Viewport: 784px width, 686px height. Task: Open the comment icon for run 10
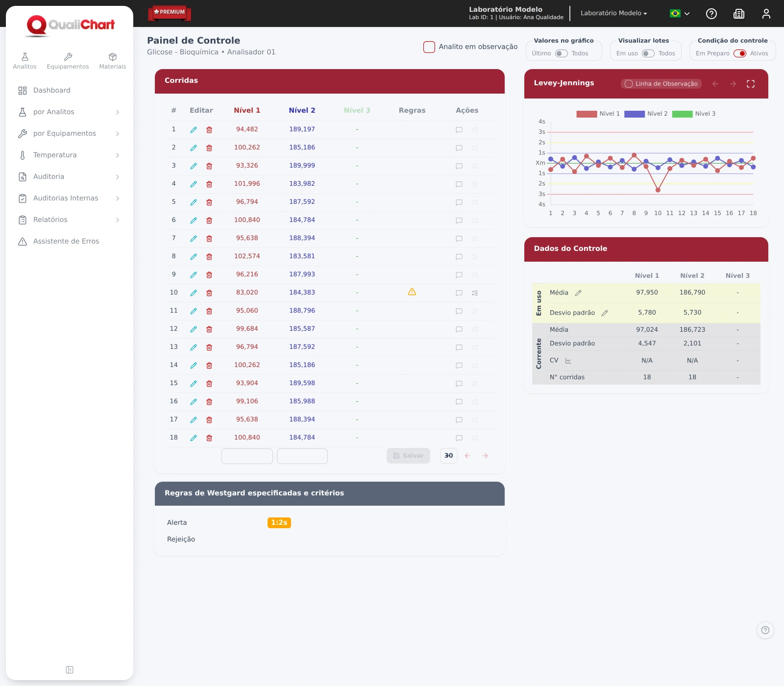click(x=459, y=293)
